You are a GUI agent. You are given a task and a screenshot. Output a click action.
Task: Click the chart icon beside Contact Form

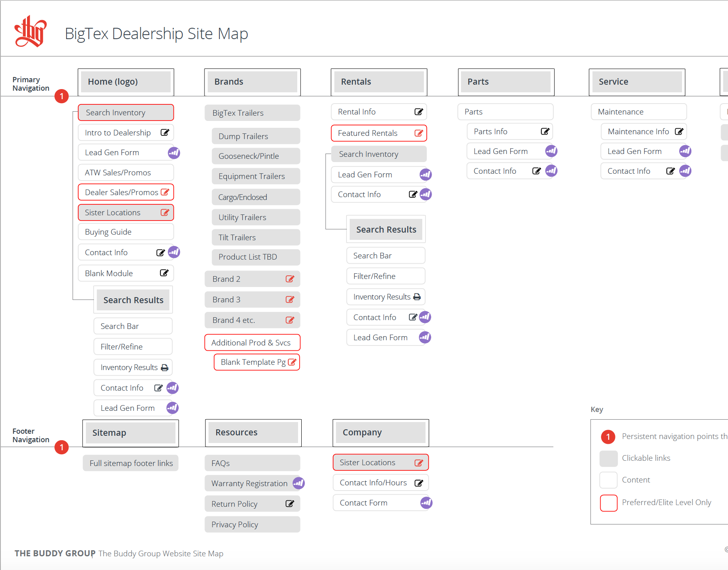426,503
